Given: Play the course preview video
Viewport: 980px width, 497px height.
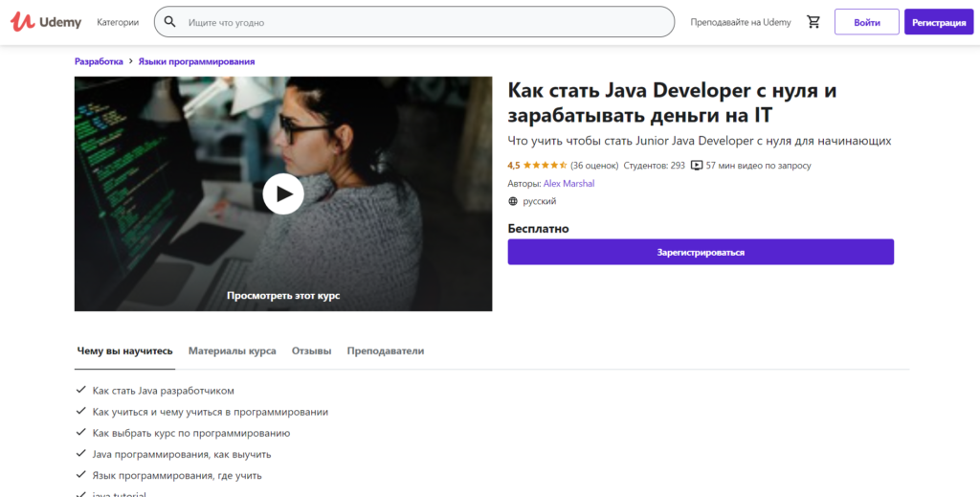Looking at the screenshot, I should (283, 193).
